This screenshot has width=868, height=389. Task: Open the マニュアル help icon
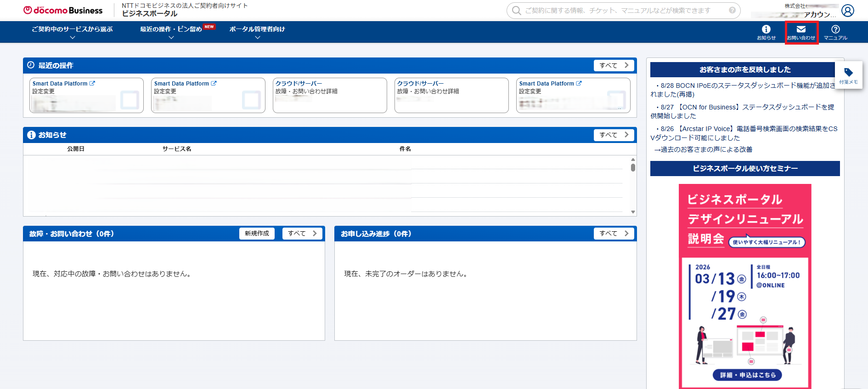[x=835, y=32]
